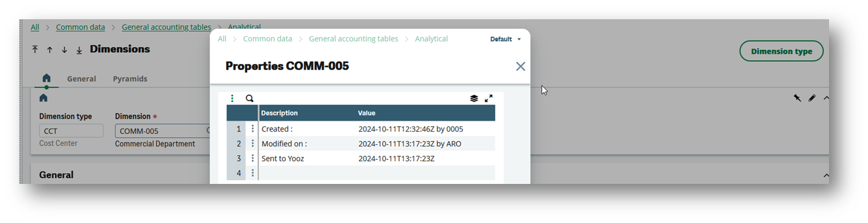Switch to the Pyramids tab
Screen dimensions: 868x223
tap(130, 79)
